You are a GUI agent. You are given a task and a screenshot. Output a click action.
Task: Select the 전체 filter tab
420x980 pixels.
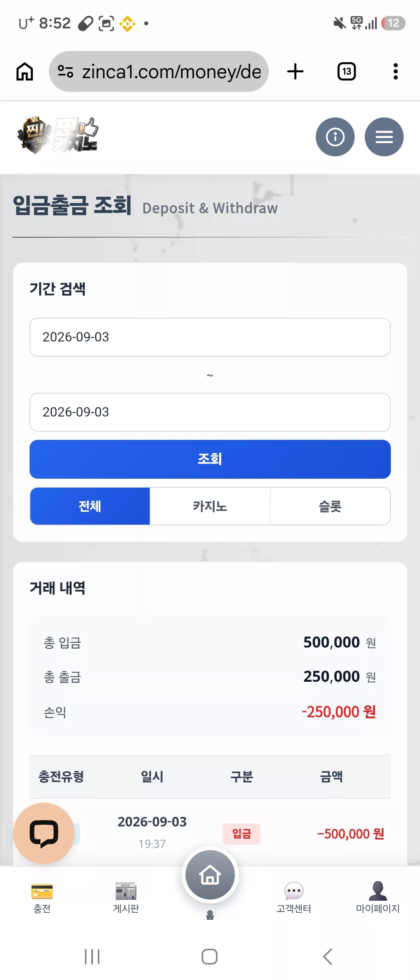[90, 506]
